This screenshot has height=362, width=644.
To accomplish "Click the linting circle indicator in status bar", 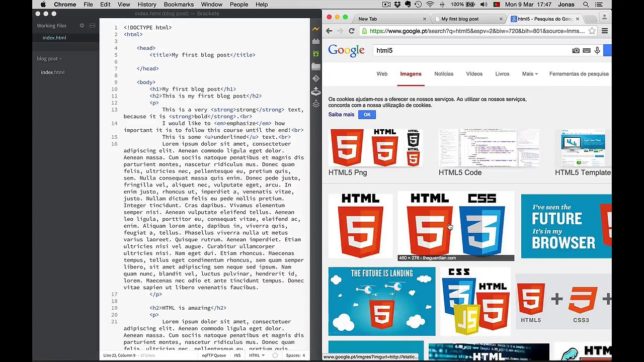I will (x=275, y=355).
